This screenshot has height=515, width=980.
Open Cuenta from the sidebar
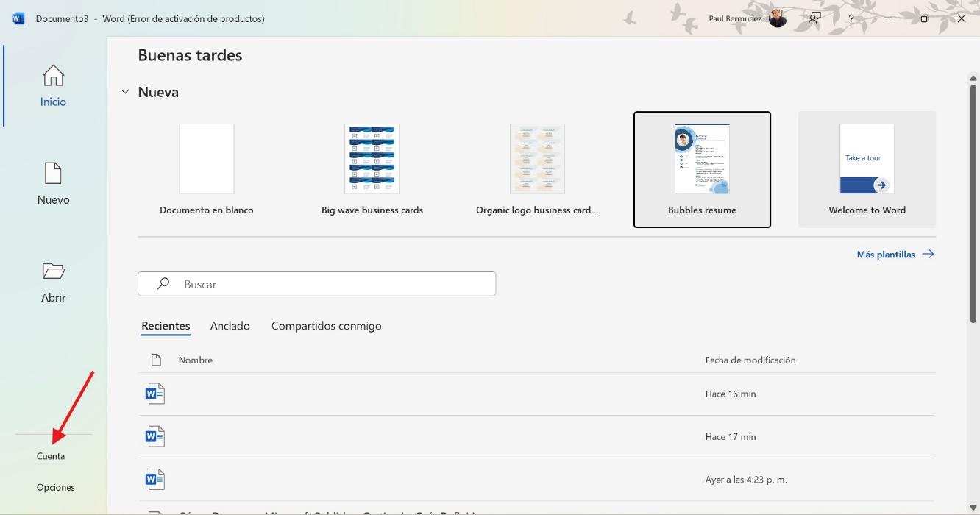pos(49,455)
